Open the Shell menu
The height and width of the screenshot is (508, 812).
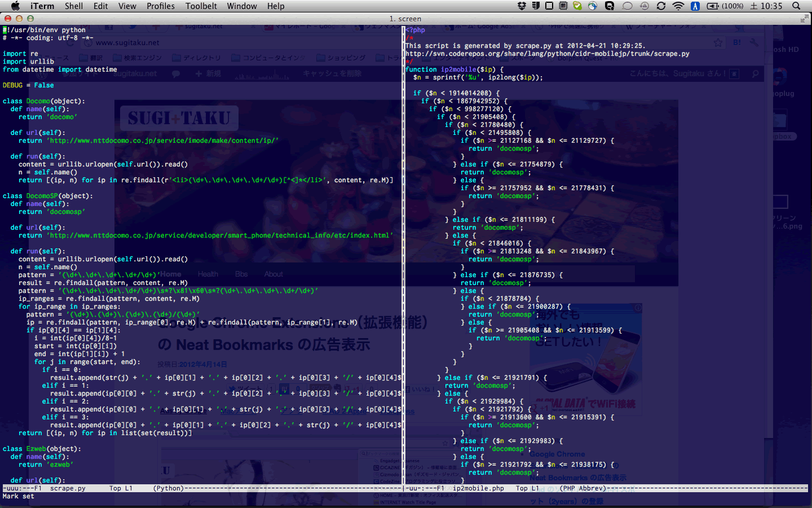click(x=74, y=6)
